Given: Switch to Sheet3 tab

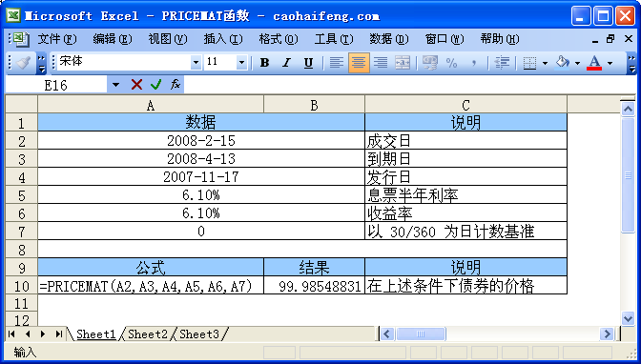Looking at the screenshot, I should point(199,334).
